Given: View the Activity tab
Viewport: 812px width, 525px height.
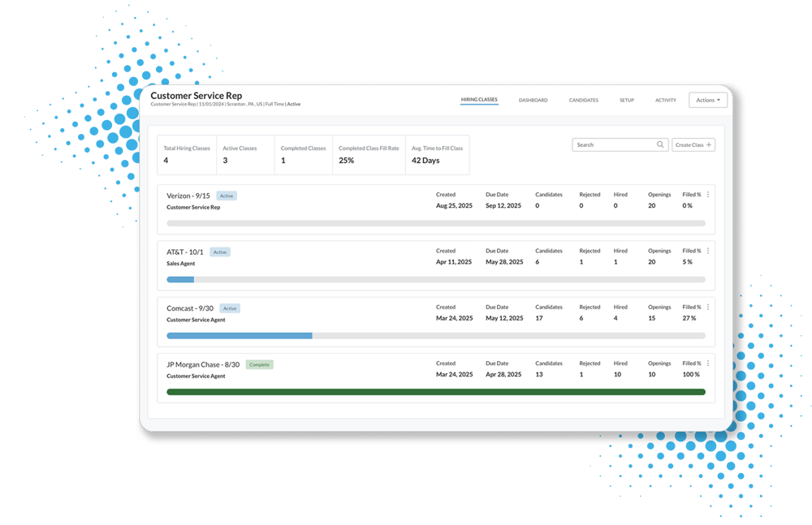Looking at the screenshot, I should tap(666, 101).
